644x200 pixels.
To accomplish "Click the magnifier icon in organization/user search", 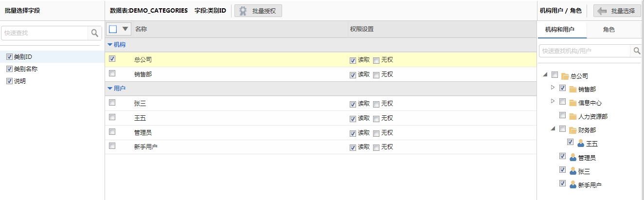I will 636,51.
